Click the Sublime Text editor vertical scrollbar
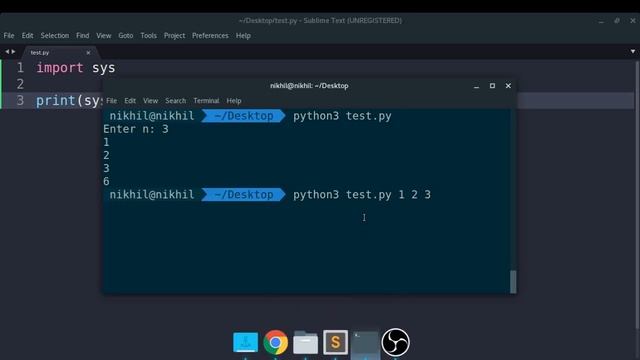Screen dimensions: 640x360 pos(637,195)
